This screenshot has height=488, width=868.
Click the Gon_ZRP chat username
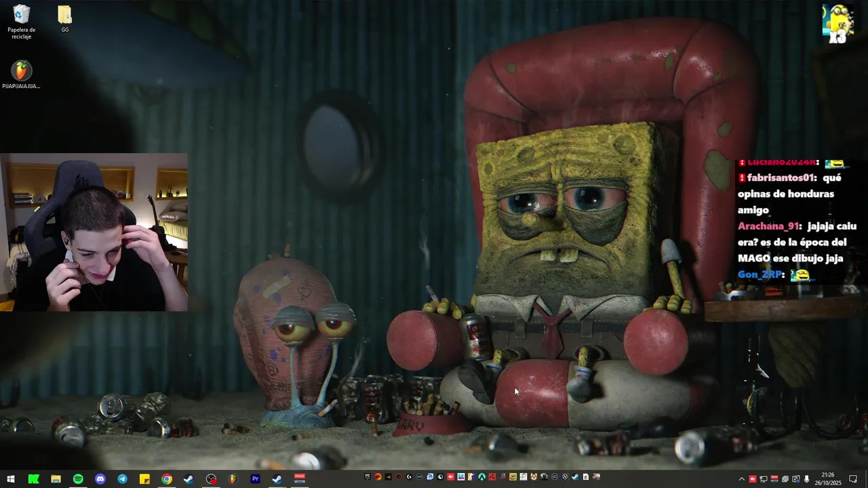coord(762,274)
